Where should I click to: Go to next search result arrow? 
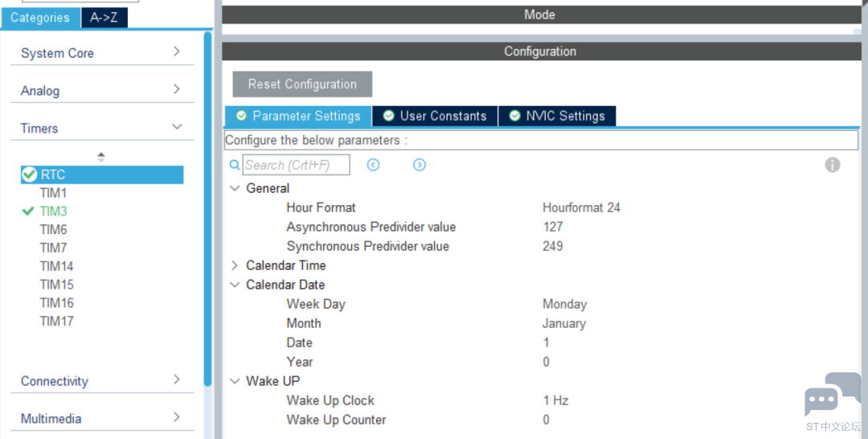[420, 165]
